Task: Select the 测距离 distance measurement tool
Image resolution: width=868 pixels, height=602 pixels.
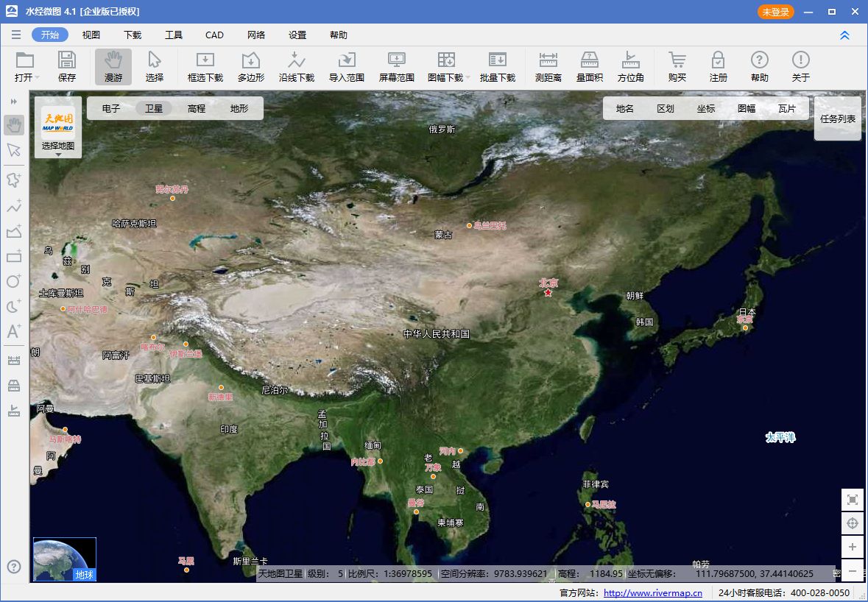Action: [548, 66]
